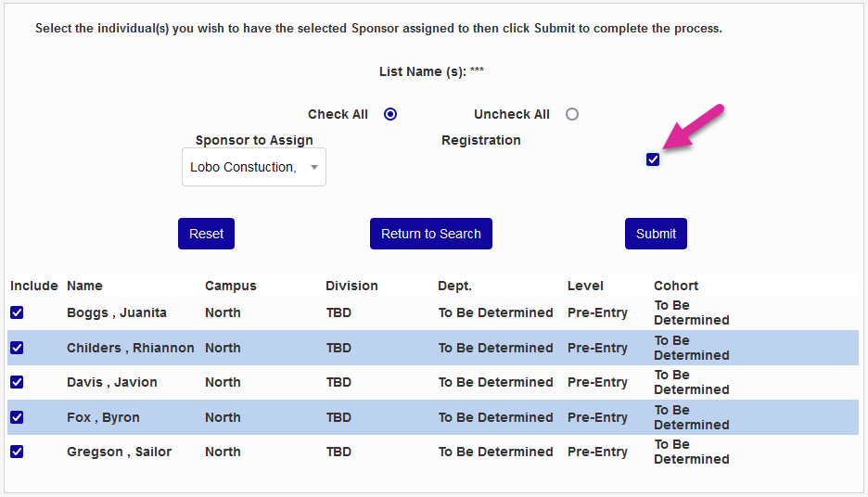Select the Uncheck All radio button
This screenshot has width=868, height=497.
point(572,114)
